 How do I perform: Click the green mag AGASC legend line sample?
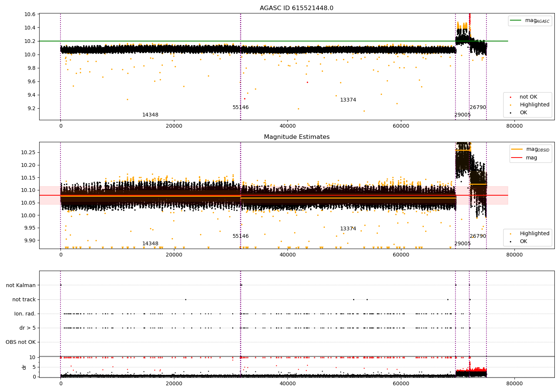pyautogui.click(x=516, y=21)
